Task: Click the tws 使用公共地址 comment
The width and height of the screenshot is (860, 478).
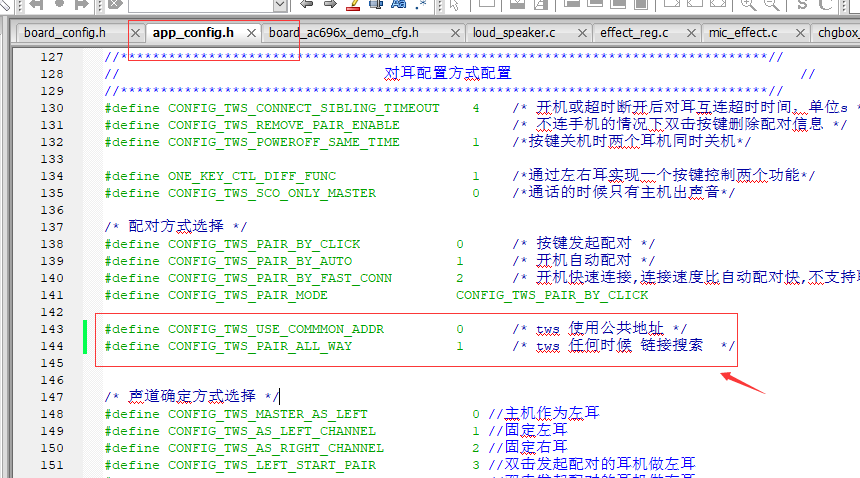Action: point(600,329)
